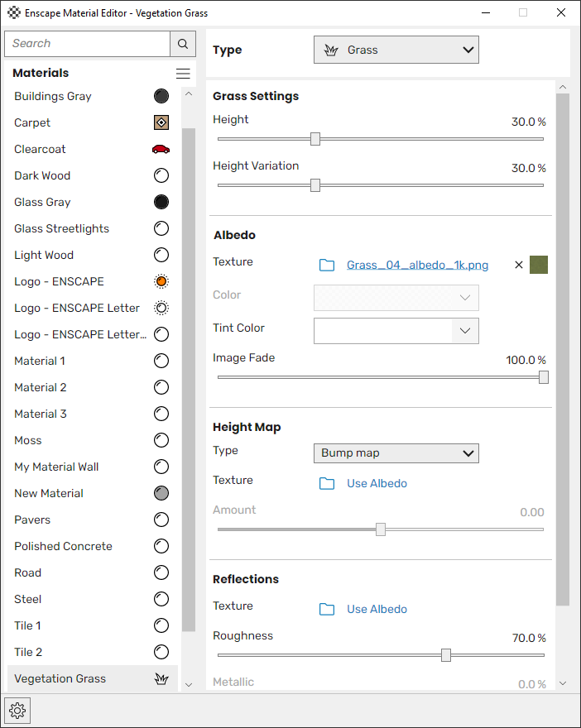Select the Vegetation Grass material

coord(93,678)
